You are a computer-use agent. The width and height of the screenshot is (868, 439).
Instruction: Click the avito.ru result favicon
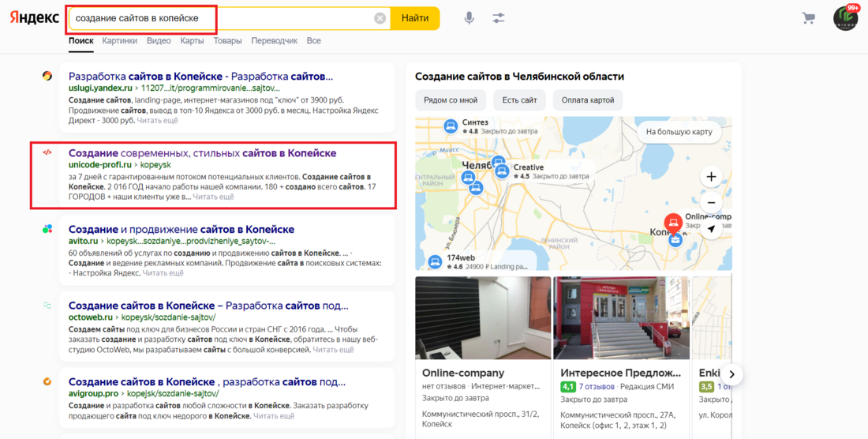tap(47, 229)
